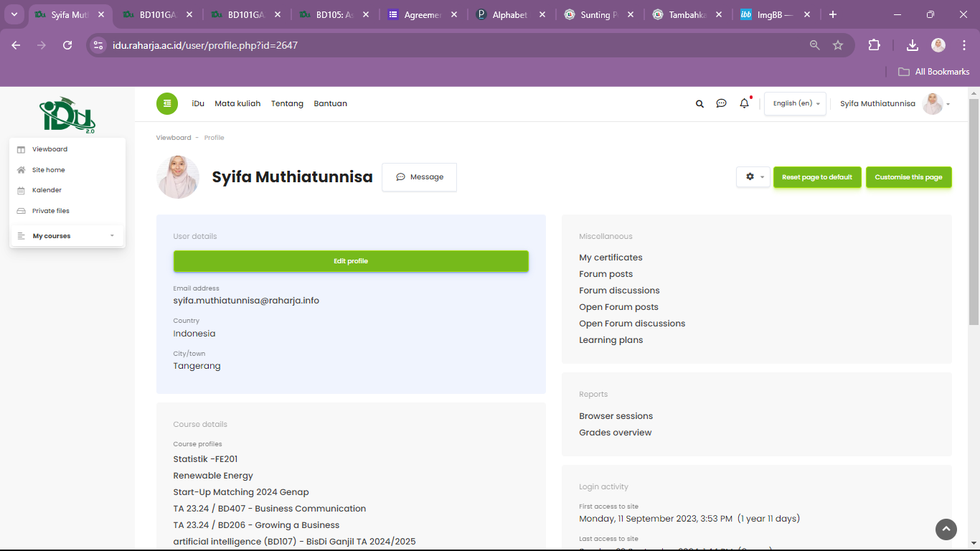This screenshot has width=980, height=551.
Task: Reload the current page
Action: [67, 45]
